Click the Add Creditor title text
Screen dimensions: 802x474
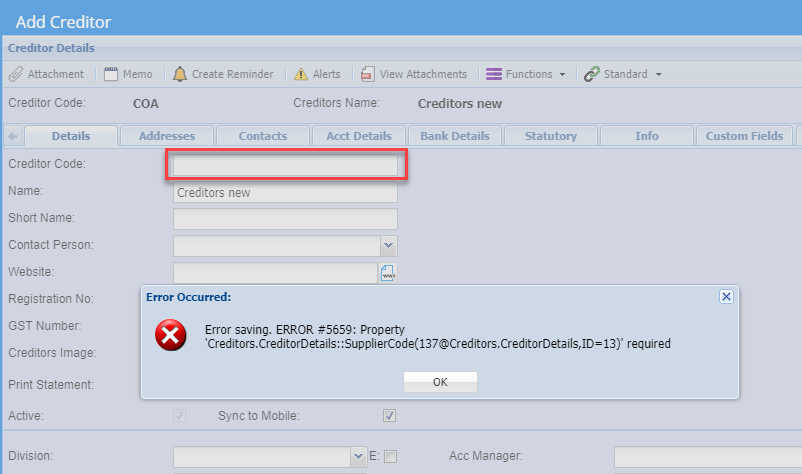point(63,22)
